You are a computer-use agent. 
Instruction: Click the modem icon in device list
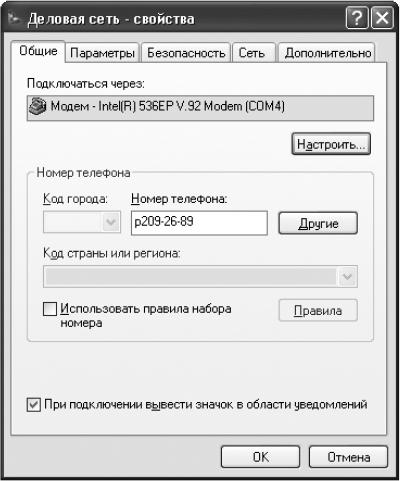[x=37, y=107]
